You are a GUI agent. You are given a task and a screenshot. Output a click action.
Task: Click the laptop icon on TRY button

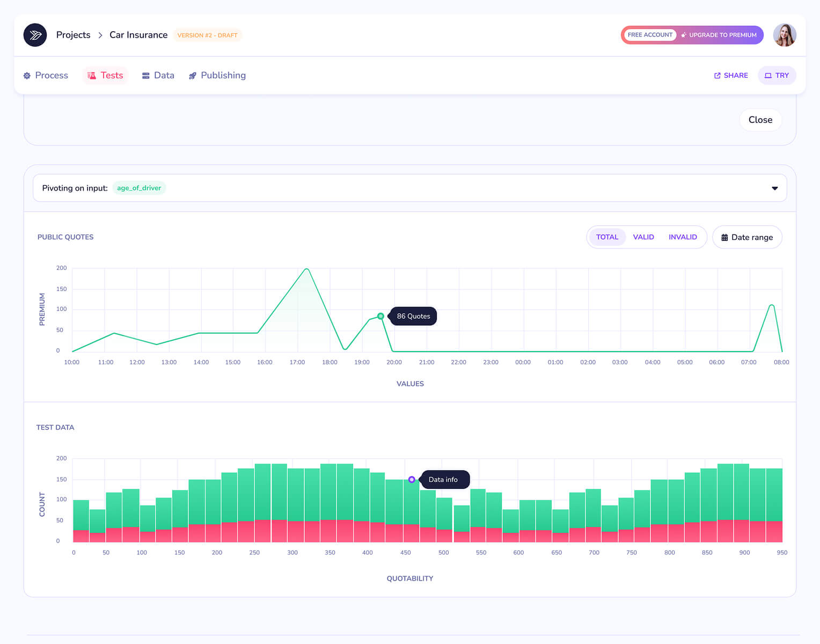tap(768, 76)
